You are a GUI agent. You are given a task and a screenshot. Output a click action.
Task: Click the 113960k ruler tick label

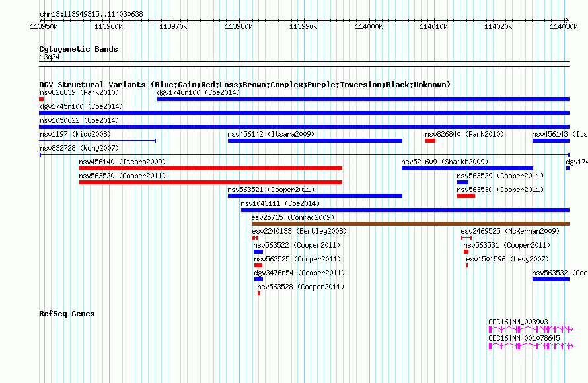[x=108, y=26]
